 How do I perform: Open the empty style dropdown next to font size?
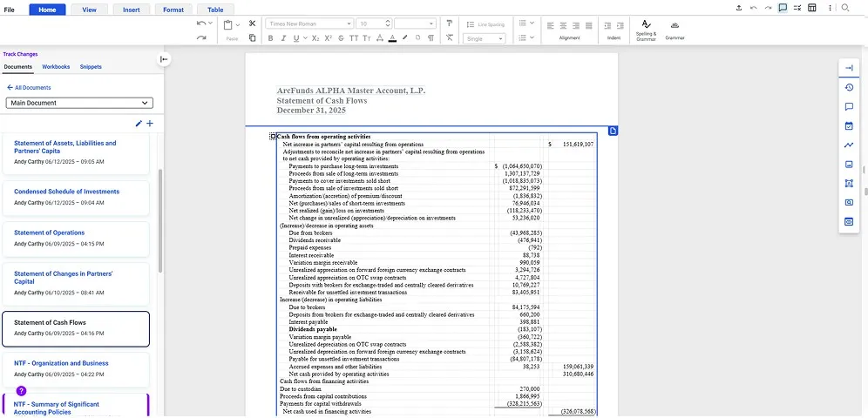tap(415, 24)
